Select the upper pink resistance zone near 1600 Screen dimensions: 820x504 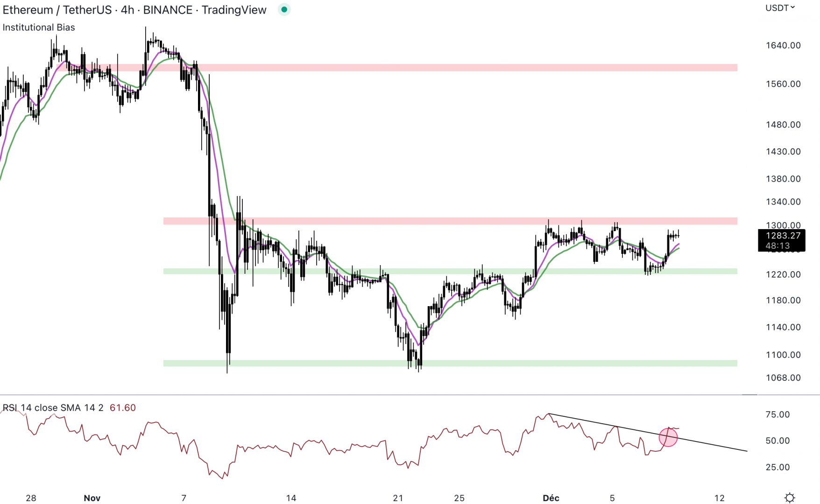tap(396, 68)
